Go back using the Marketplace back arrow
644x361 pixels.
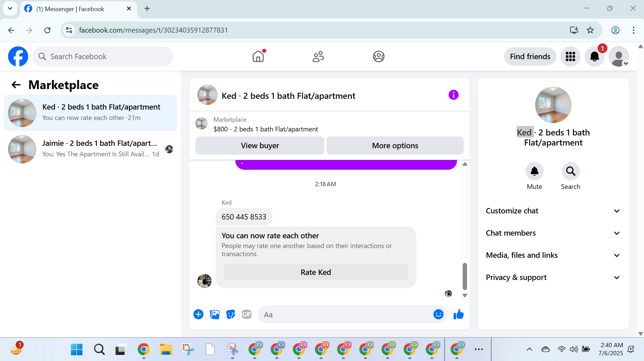(x=16, y=85)
